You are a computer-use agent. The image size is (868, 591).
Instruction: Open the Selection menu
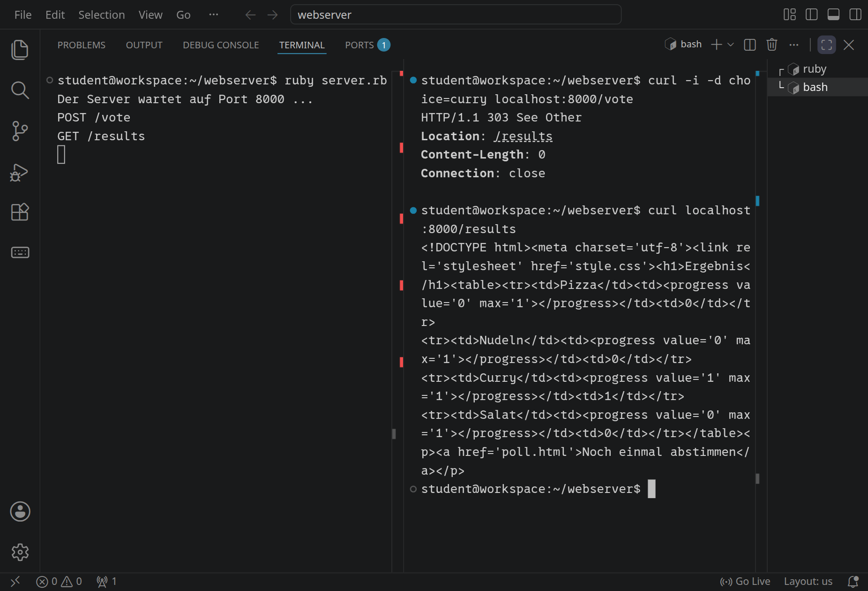pos(101,15)
